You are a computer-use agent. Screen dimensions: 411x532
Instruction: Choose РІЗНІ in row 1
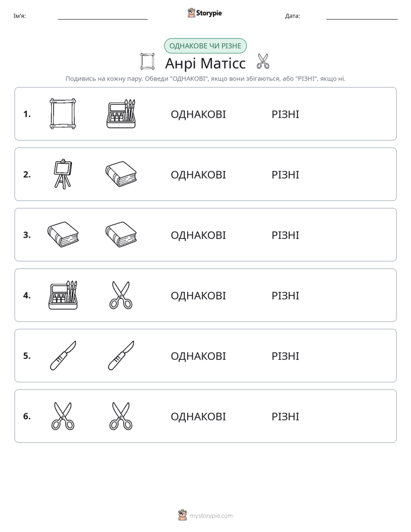coord(285,115)
